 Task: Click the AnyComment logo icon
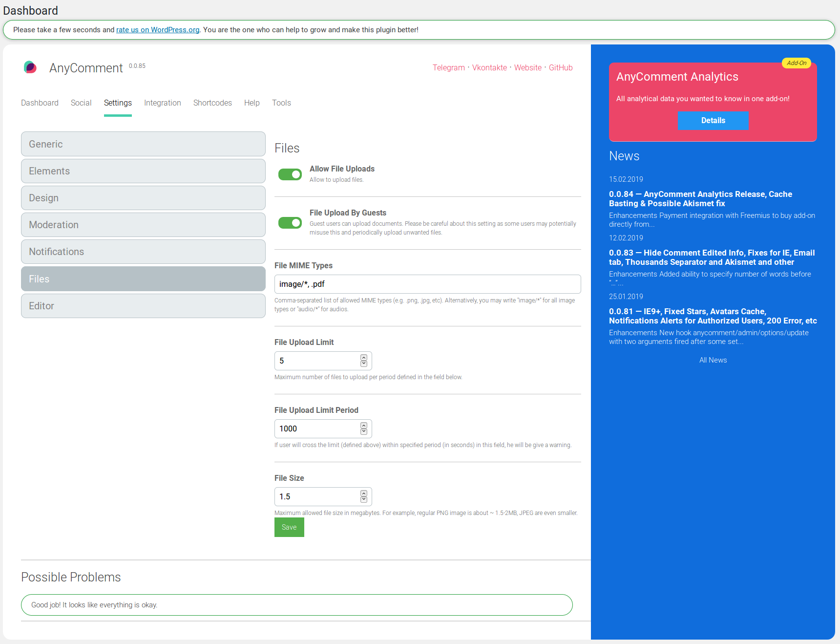30,67
